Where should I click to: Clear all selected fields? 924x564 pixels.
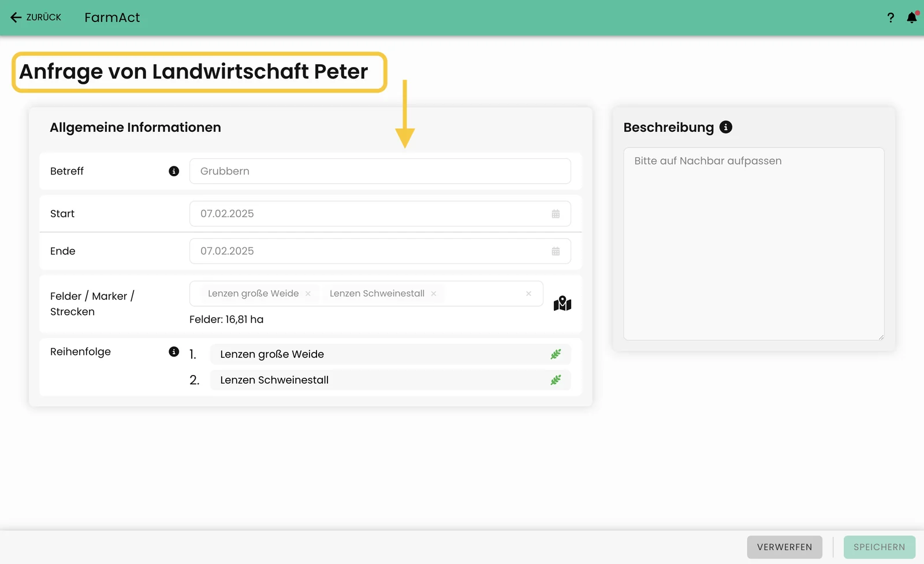pos(528,294)
